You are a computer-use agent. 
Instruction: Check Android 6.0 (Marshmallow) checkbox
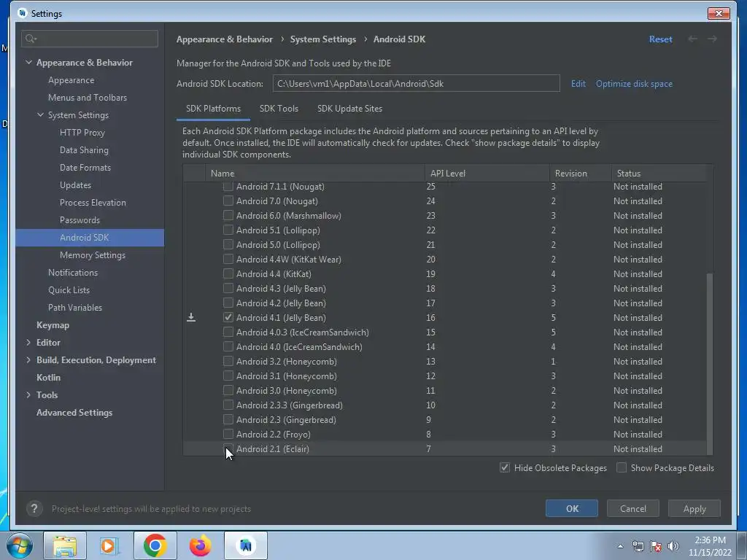tap(228, 215)
